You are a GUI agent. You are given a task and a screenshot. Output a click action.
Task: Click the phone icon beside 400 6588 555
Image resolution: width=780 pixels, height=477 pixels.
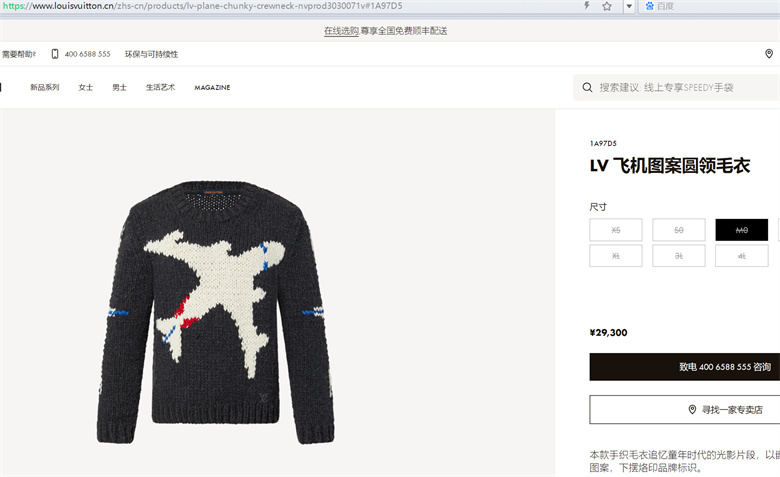[x=55, y=54]
